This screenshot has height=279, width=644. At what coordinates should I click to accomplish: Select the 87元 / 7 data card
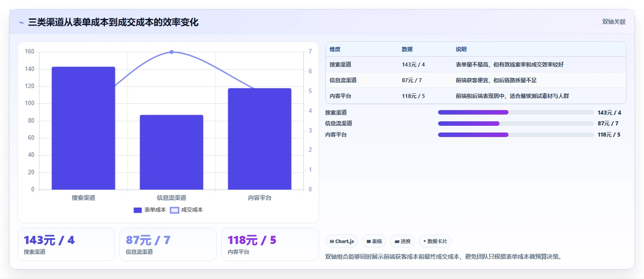click(168, 244)
